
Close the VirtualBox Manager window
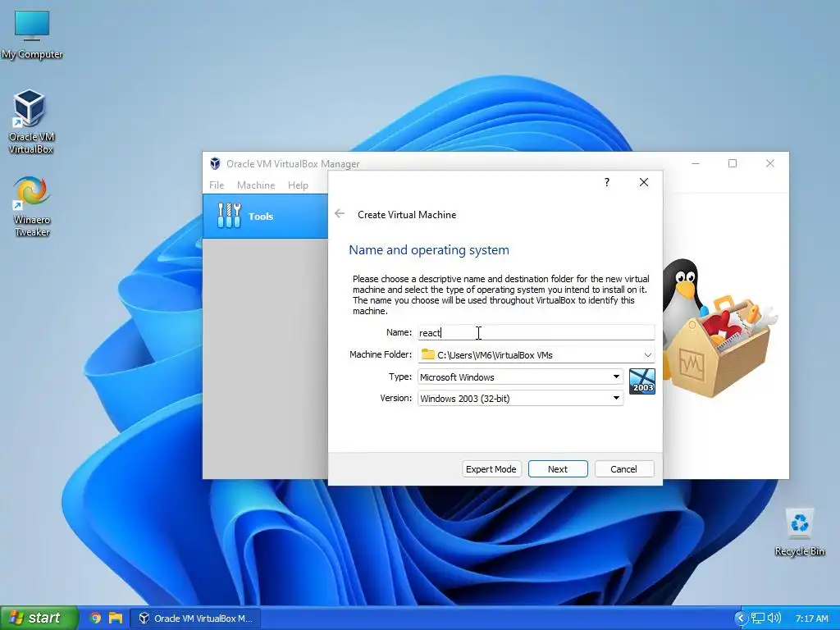[769, 163]
